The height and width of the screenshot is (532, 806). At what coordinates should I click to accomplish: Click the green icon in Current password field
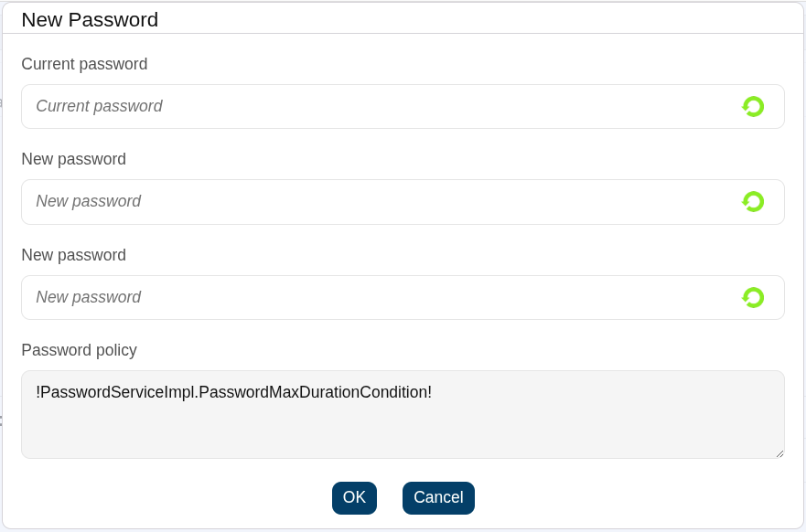(753, 107)
